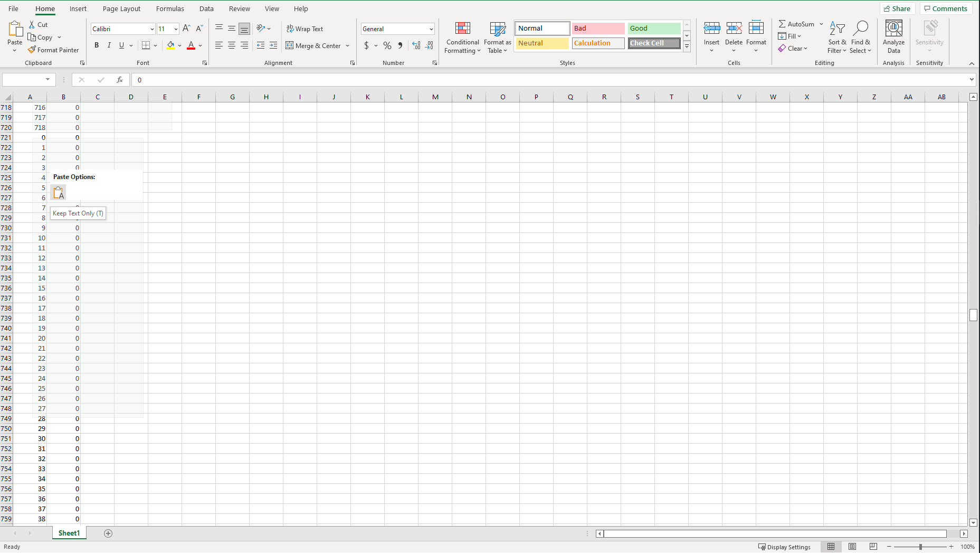Click the Insert Function fx icon
The image size is (980, 553).
point(120,80)
